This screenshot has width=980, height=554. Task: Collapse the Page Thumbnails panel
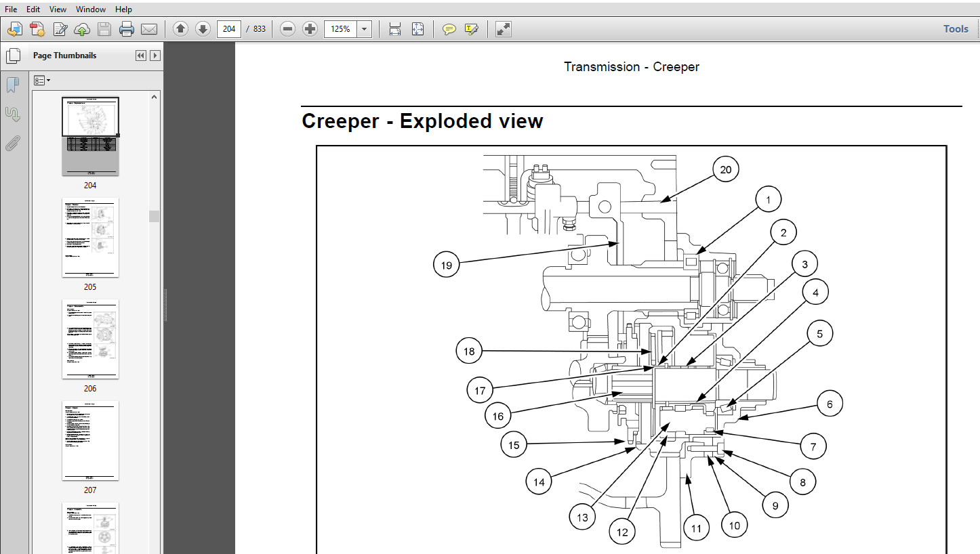(x=140, y=56)
